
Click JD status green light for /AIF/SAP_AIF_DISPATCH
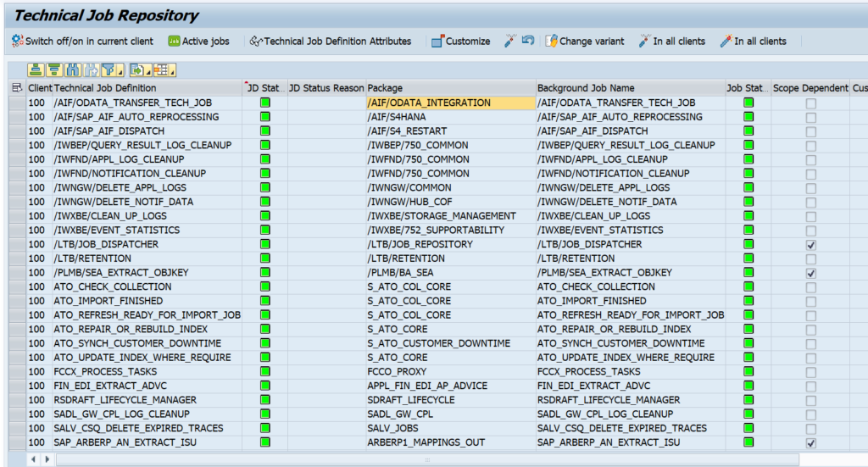pyautogui.click(x=265, y=131)
